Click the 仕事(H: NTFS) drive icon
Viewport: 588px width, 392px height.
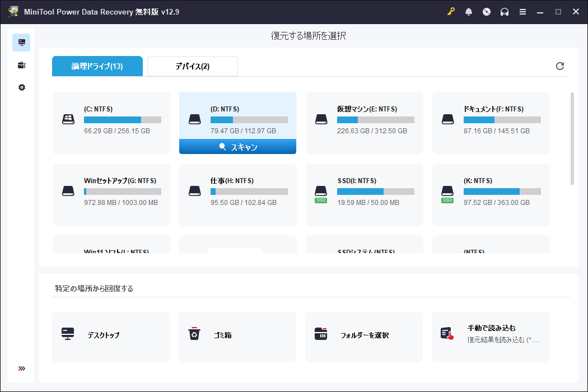(x=195, y=191)
